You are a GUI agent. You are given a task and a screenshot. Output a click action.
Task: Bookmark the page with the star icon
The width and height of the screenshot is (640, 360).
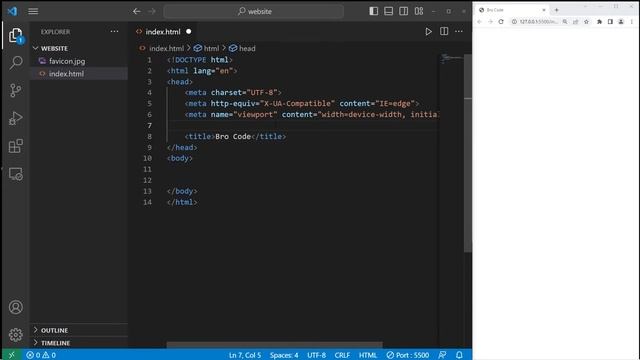(587, 22)
